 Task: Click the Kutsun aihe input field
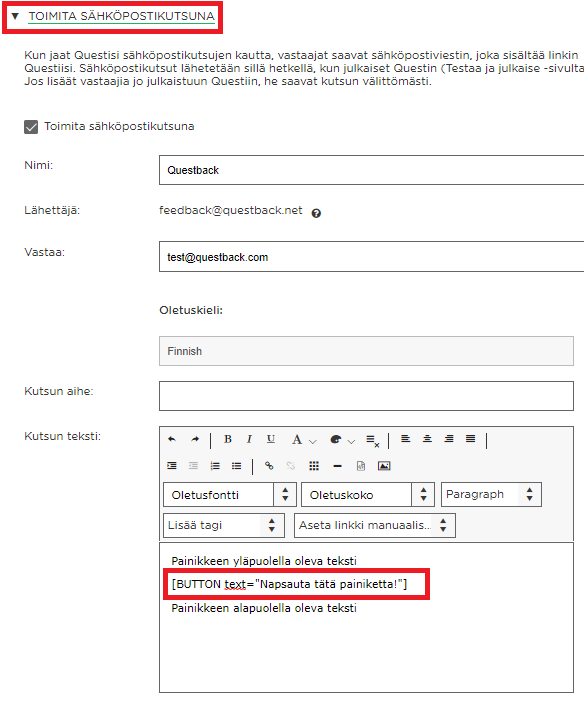(x=366, y=396)
